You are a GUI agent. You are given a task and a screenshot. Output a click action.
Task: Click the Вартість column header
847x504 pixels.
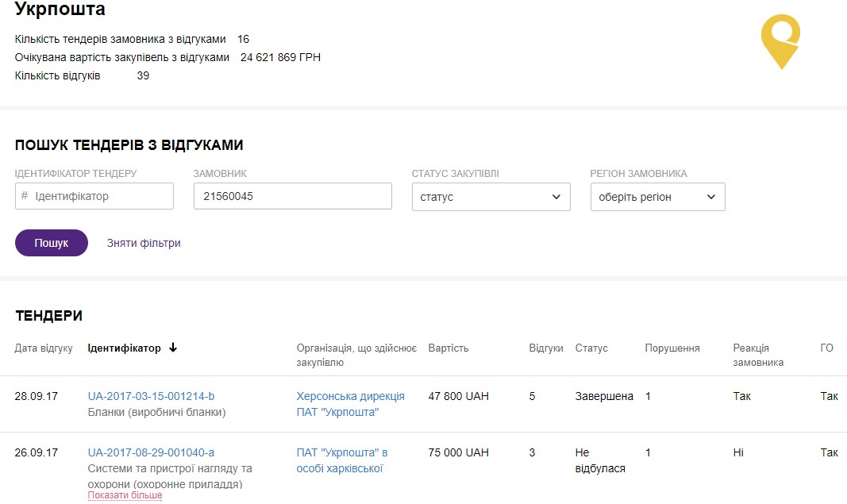click(449, 348)
